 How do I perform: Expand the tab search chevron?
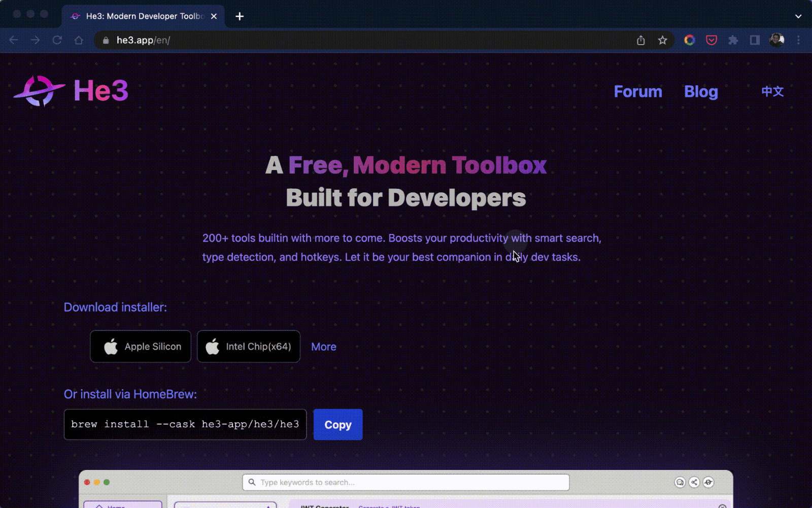tap(798, 16)
